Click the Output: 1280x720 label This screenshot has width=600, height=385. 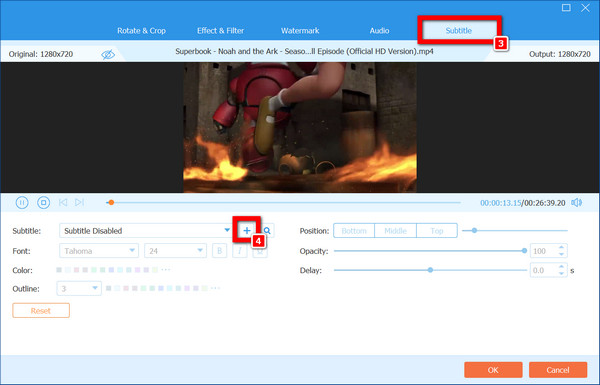[560, 54]
